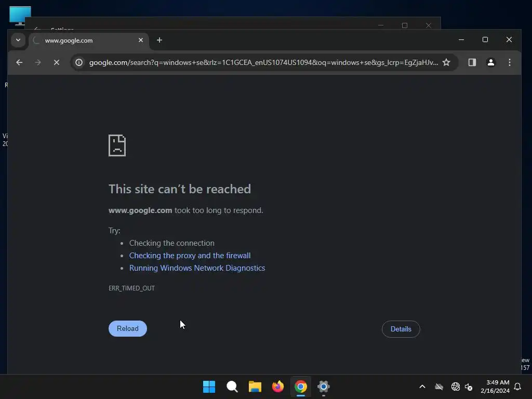Open a new tab with plus button
The width and height of the screenshot is (532, 399).
click(159, 40)
